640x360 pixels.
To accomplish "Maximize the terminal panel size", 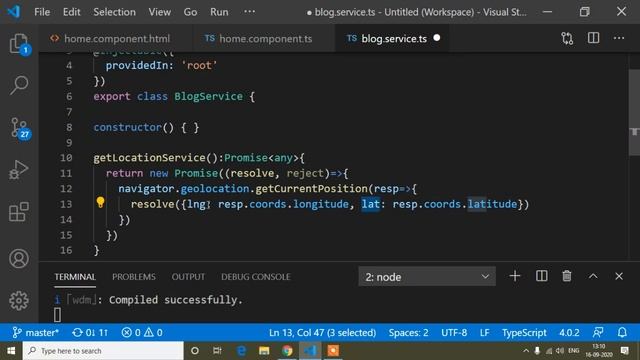I will pyautogui.click(x=593, y=276).
